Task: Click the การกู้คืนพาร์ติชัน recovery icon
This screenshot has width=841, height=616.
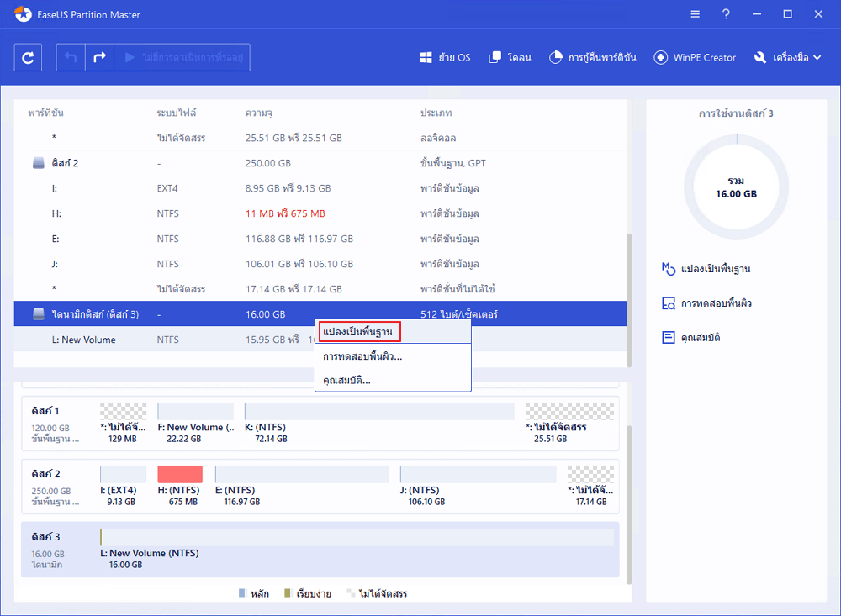Action: 556,57
